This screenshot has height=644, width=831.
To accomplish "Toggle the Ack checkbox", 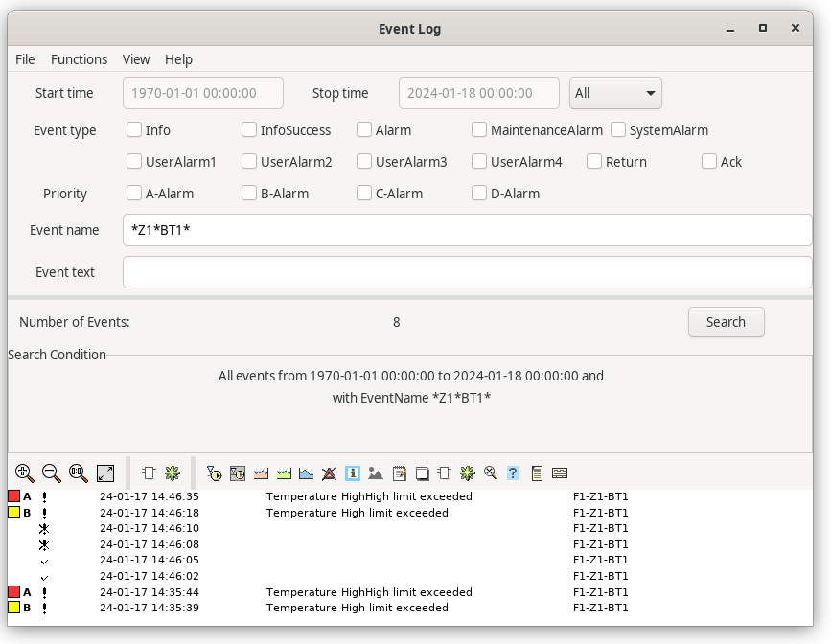I will pyautogui.click(x=709, y=162).
